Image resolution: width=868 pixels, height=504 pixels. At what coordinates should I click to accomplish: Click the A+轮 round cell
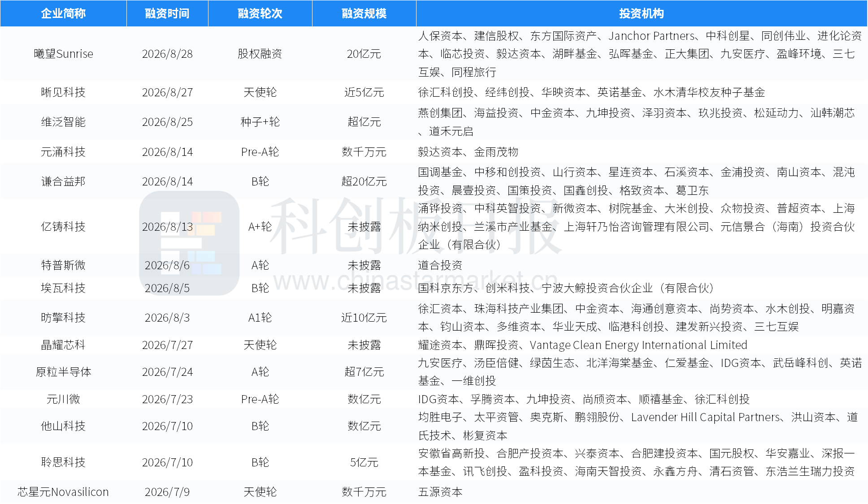260,227
